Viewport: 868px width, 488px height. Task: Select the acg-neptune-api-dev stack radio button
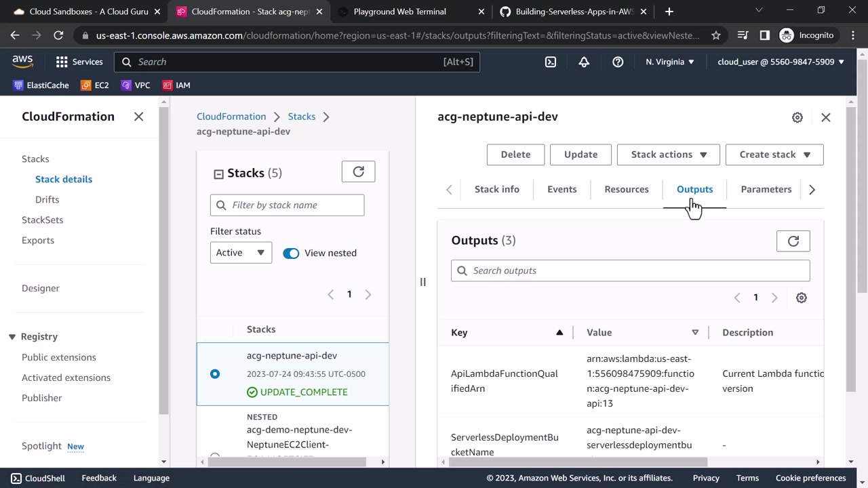[215, 373]
